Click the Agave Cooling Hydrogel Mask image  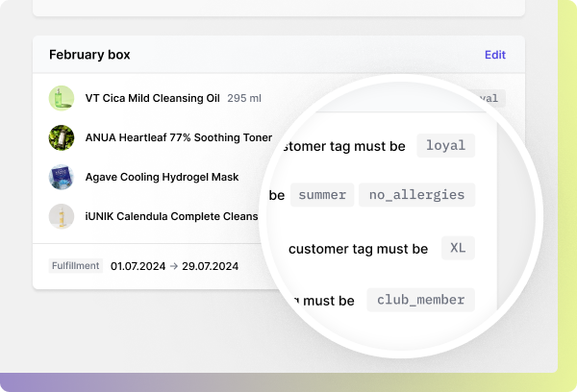click(x=62, y=177)
